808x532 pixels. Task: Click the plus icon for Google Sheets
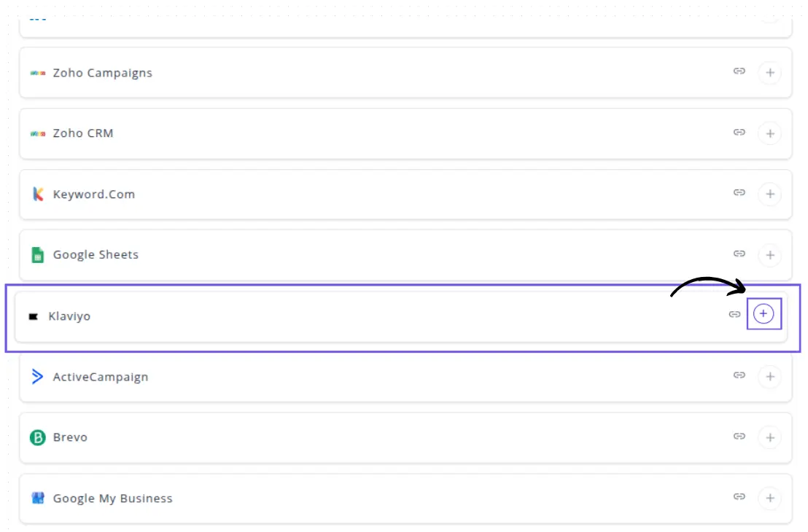[769, 255]
